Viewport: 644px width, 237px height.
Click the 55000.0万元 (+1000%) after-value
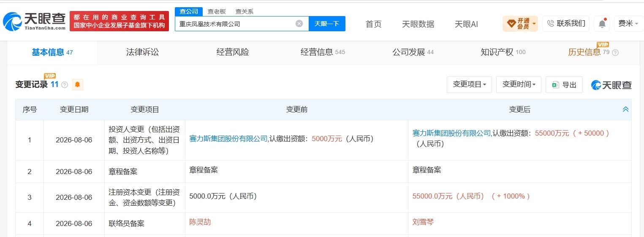471,196
